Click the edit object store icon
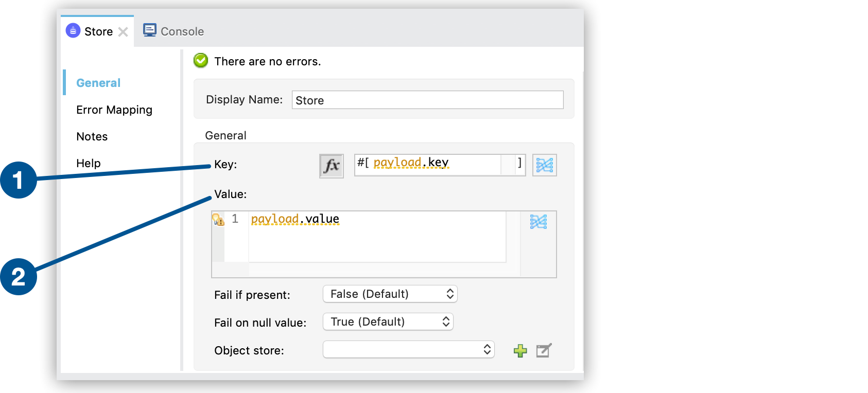868x393 pixels. pyautogui.click(x=544, y=350)
